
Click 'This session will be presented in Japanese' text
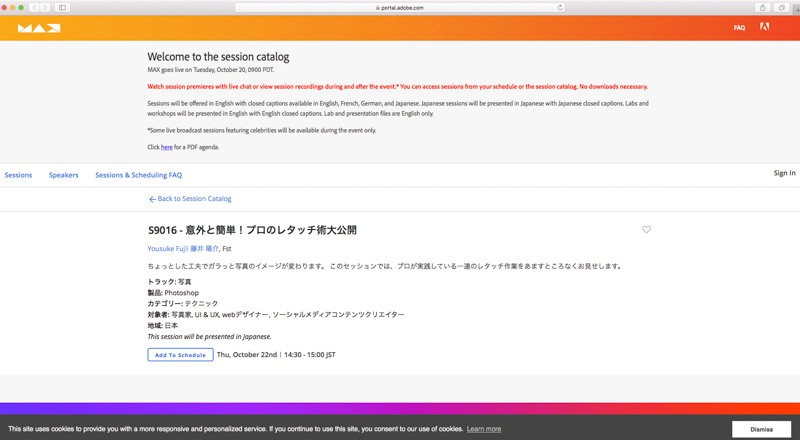point(209,336)
